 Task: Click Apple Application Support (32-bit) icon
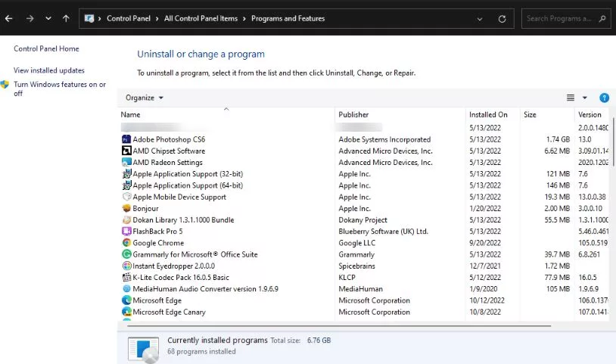point(126,173)
